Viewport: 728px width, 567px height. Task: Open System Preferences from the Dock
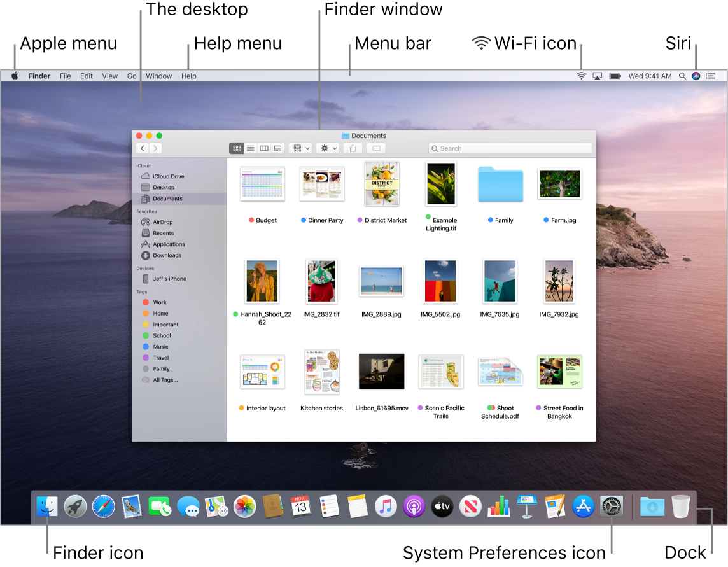(611, 507)
